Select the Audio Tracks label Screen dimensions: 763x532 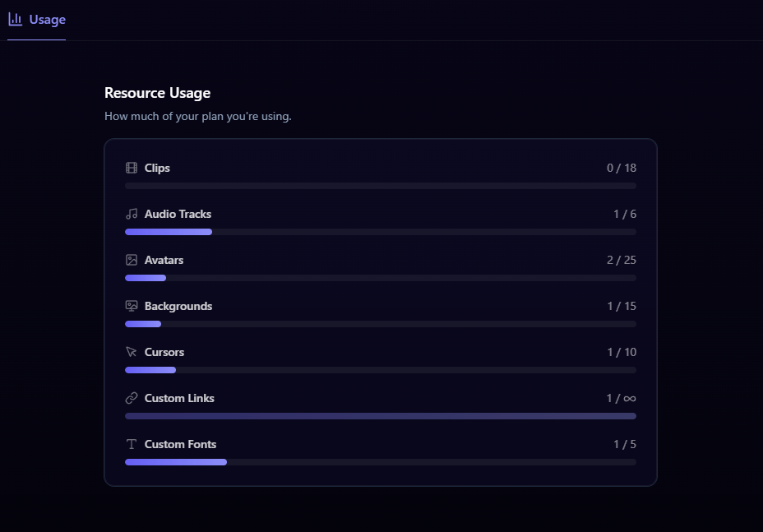click(178, 214)
